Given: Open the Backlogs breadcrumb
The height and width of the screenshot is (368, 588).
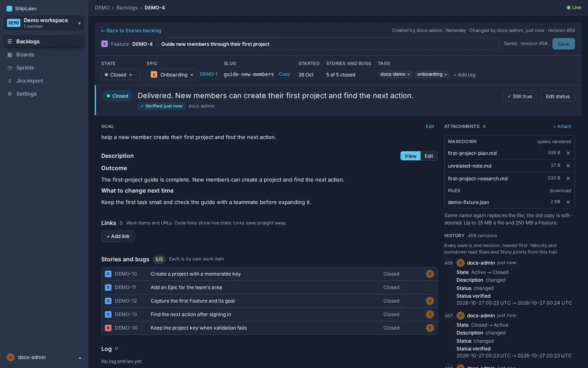Looking at the screenshot, I should [x=127, y=8].
